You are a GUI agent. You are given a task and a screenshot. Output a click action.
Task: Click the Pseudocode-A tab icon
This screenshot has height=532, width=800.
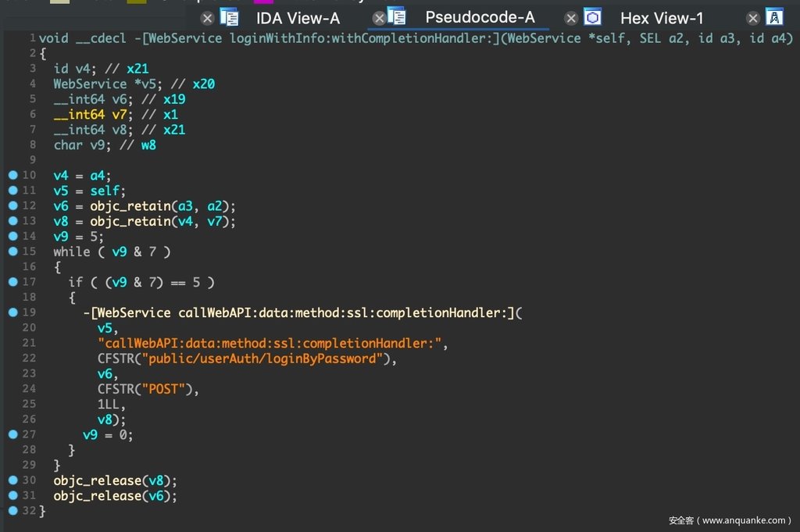point(397,17)
